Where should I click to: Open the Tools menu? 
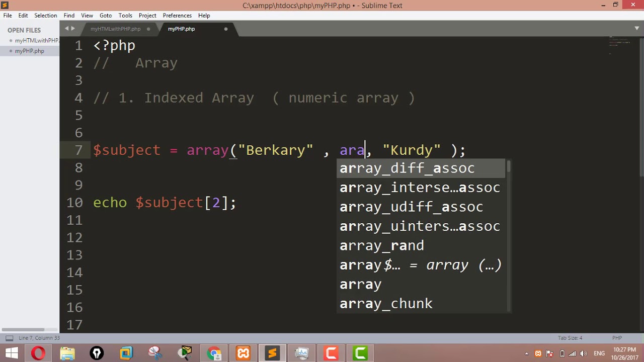point(125,16)
